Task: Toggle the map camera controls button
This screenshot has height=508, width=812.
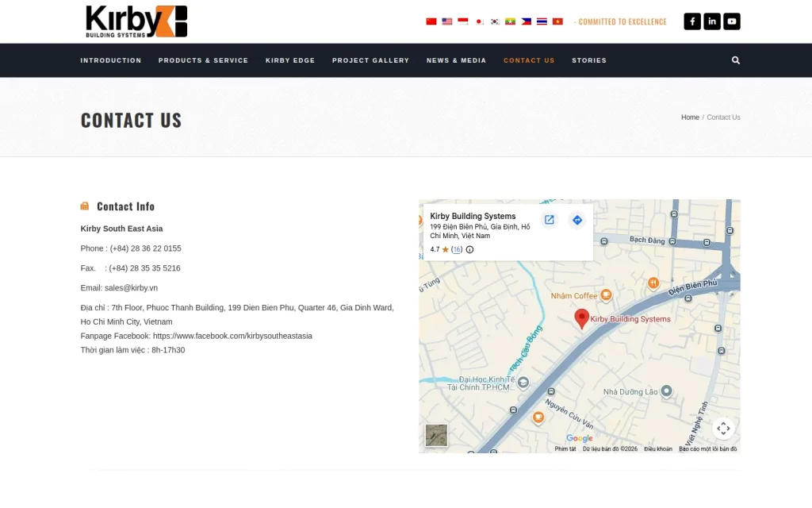Action: pos(723,428)
